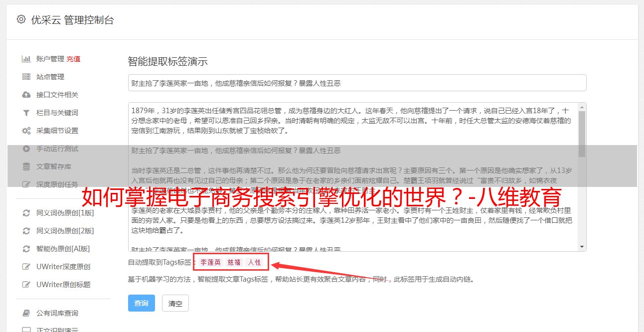Screen dimensions: 644x332
Task: Open 同义词伪原创[1版] page
Action: click(x=65, y=213)
